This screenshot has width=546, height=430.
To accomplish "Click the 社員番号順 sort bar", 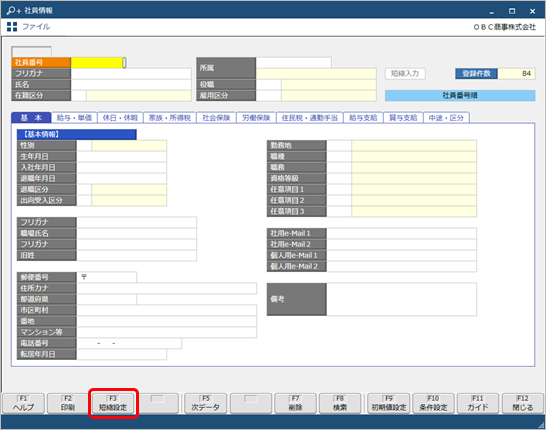I will click(460, 95).
